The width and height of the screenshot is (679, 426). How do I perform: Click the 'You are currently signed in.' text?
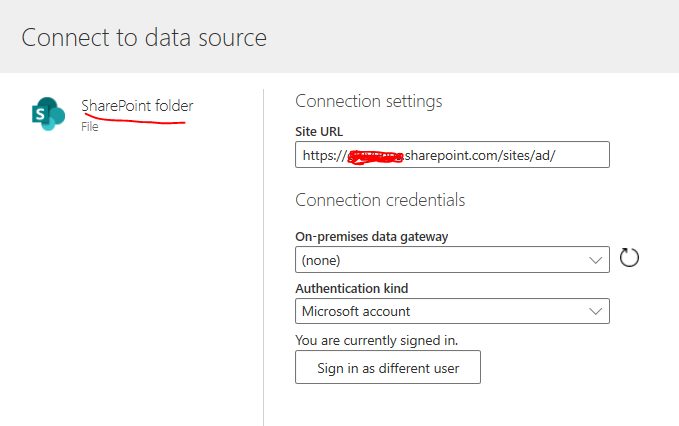click(376, 340)
